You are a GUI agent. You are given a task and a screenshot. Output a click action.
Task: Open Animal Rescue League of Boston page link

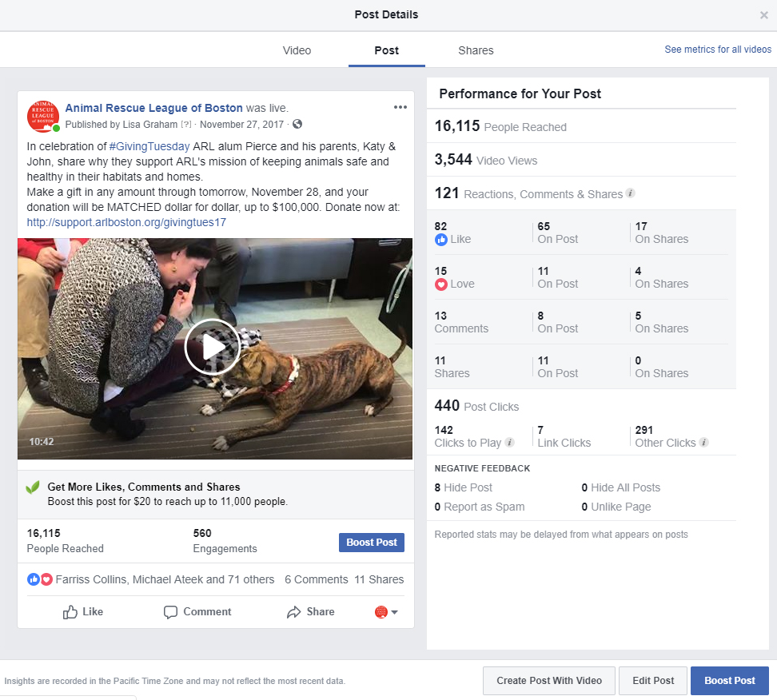pos(154,108)
